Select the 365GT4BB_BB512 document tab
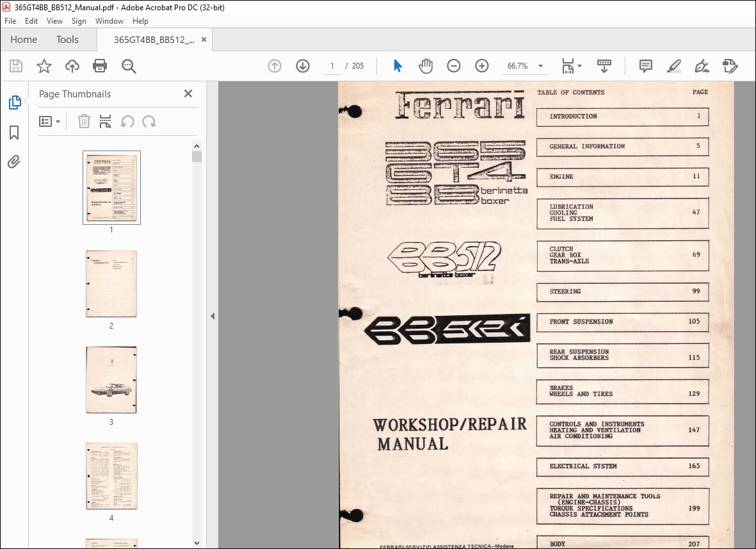The width and height of the screenshot is (756, 549). click(x=154, y=40)
